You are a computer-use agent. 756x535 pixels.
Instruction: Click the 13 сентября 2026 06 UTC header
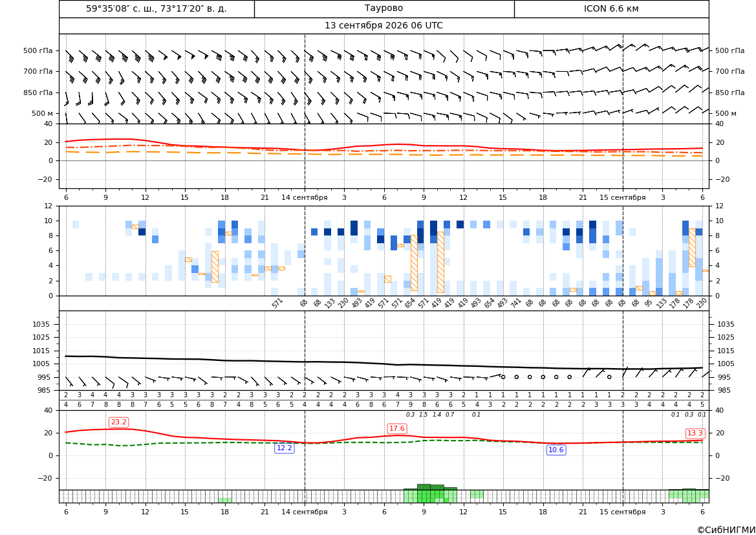click(383, 26)
